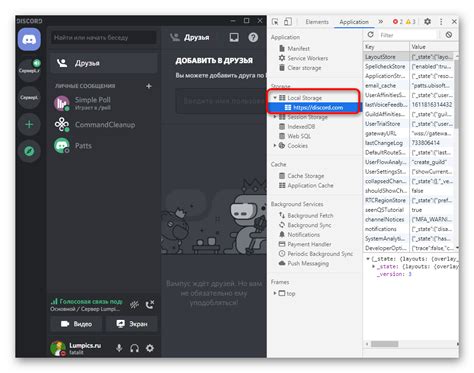Expand Session Storage node
This screenshot has height=373, width=474.
pos(275,117)
